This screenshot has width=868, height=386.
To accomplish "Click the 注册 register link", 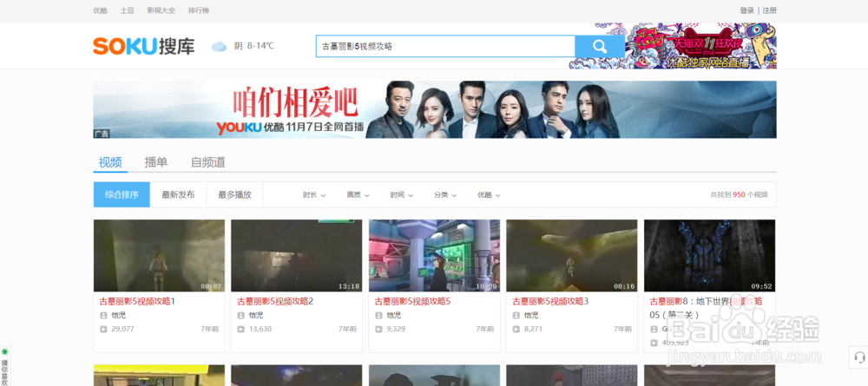I will point(769,10).
